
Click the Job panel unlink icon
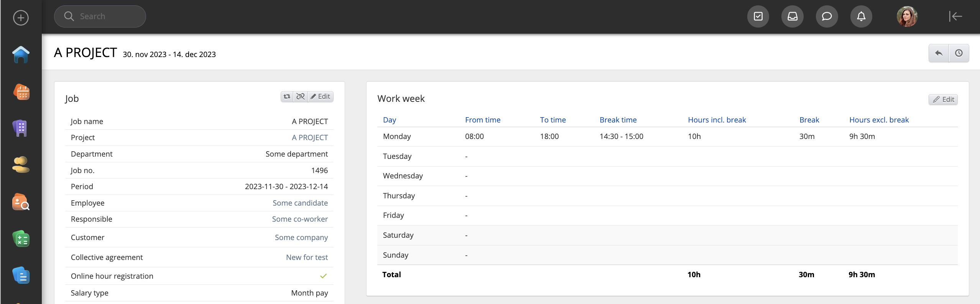click(301, 96)
